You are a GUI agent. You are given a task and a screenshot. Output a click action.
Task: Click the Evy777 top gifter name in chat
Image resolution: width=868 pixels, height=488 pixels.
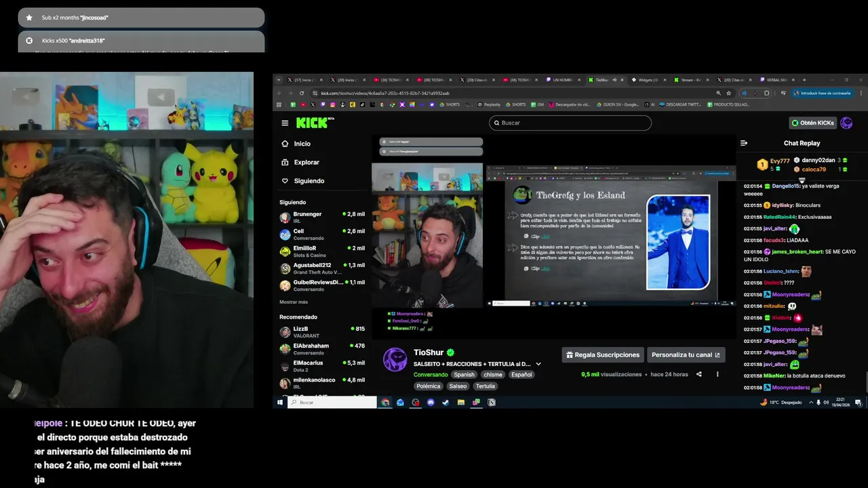[780, 161]
